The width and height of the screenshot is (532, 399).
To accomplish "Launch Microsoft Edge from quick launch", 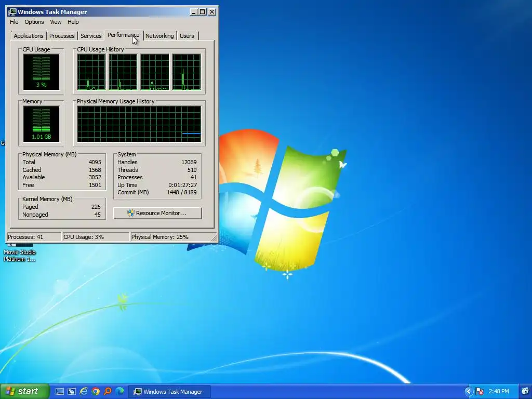I will coord(119,392).
